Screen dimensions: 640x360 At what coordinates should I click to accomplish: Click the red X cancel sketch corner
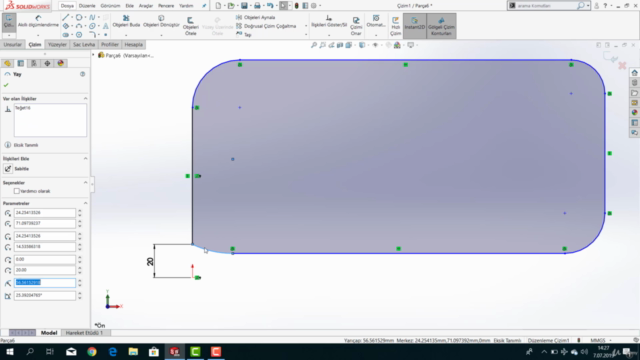(622, 65)
